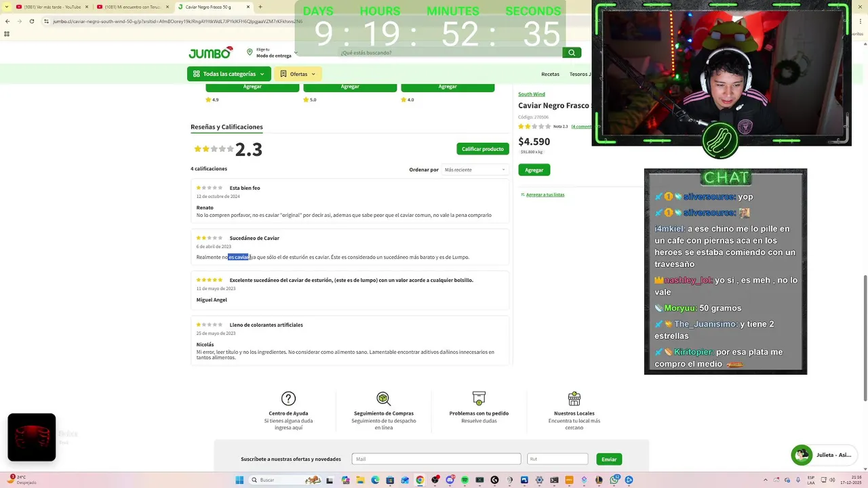Click Task View icon on taskbar

coord(331,480)
